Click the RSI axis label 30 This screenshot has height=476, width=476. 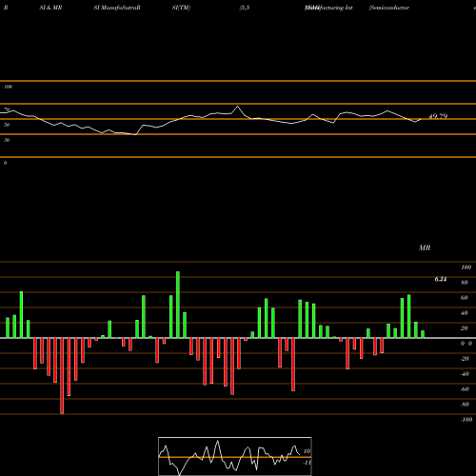point(7,140)
